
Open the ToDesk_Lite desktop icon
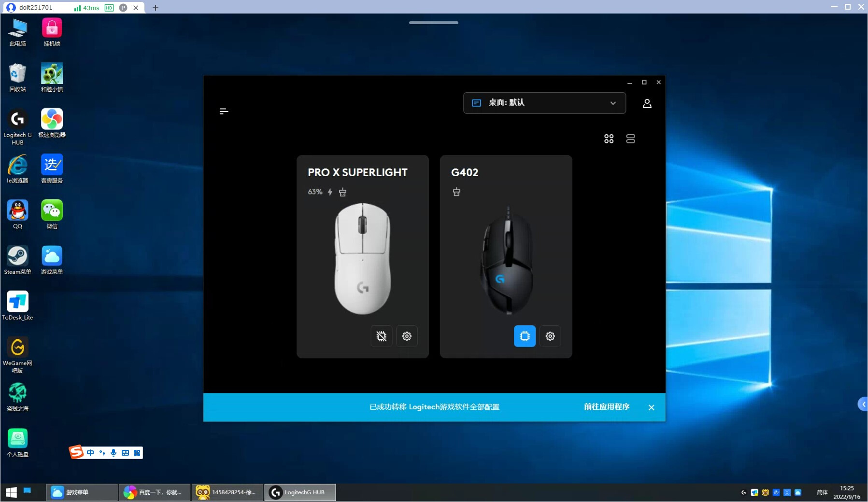coord(17,306)
